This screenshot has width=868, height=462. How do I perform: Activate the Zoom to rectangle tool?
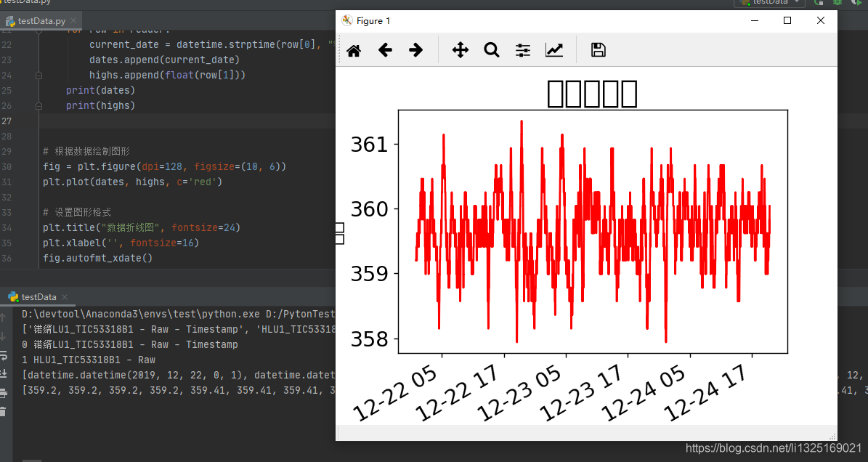tap(492, 50)
